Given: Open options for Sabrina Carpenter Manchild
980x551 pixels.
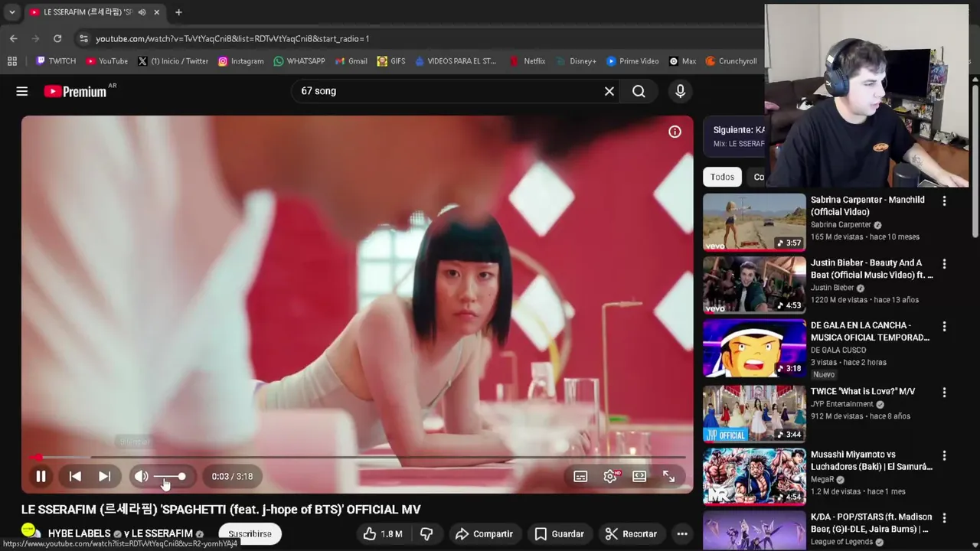Looking at the screenshot, I should (944, 201).
